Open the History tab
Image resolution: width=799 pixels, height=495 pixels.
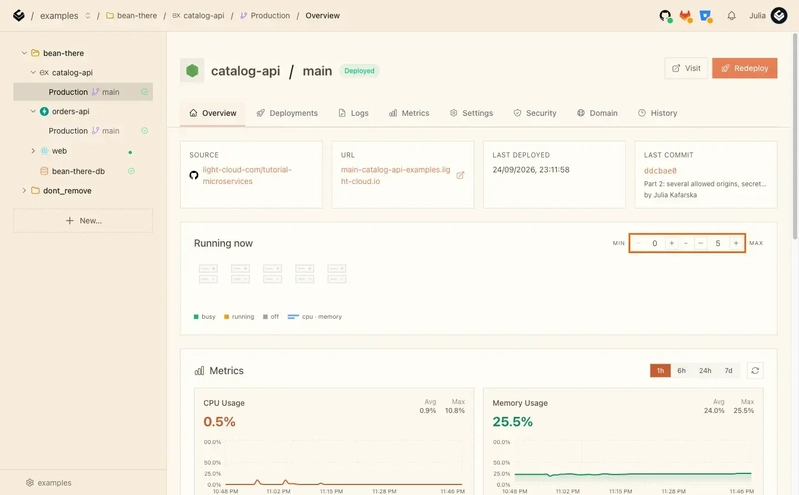pyautogui.click(x=658, y=113)
